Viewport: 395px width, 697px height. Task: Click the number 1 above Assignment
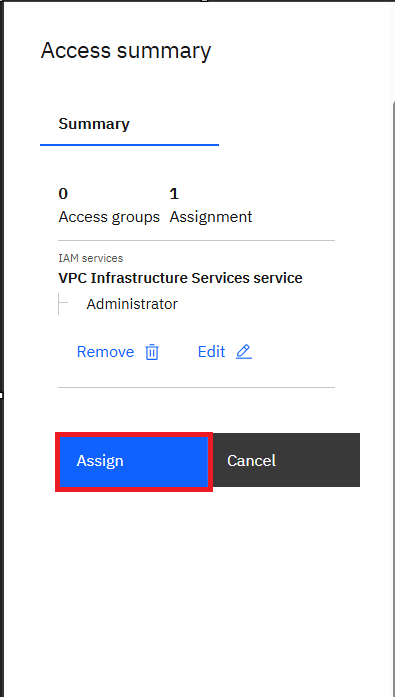coord(174,194)
